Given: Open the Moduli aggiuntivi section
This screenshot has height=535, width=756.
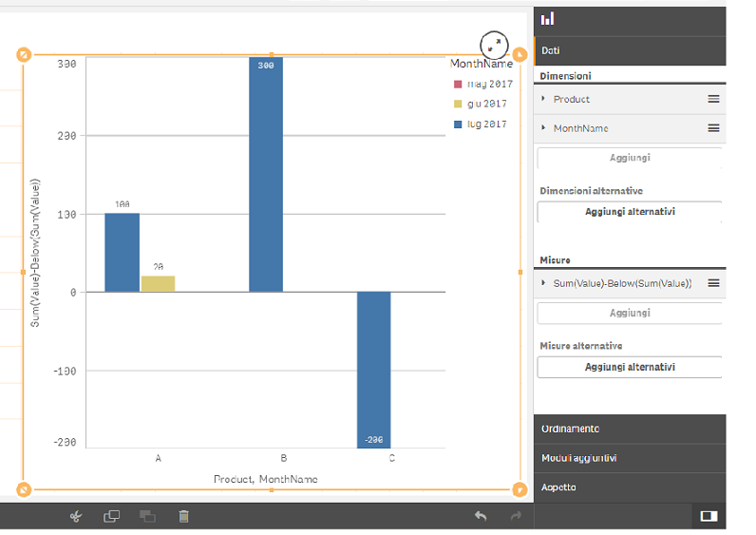Looking at the screenshot, I should pyautogui.click(x=630, y=458).
